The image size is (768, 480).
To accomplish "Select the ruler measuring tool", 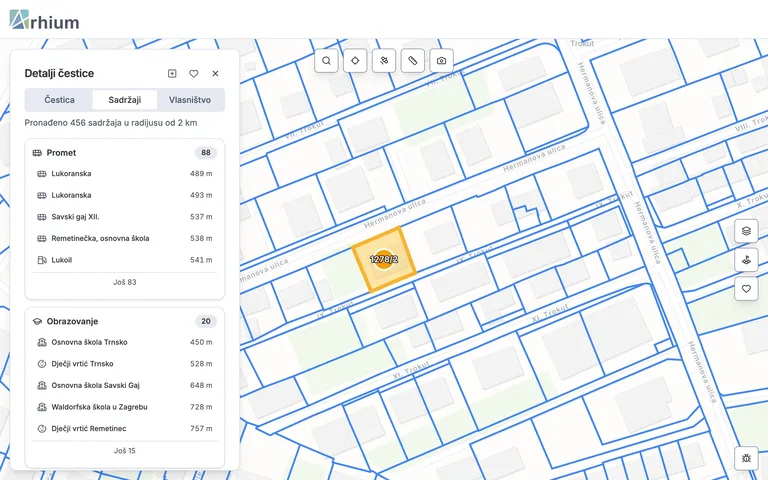I will 413,61.
